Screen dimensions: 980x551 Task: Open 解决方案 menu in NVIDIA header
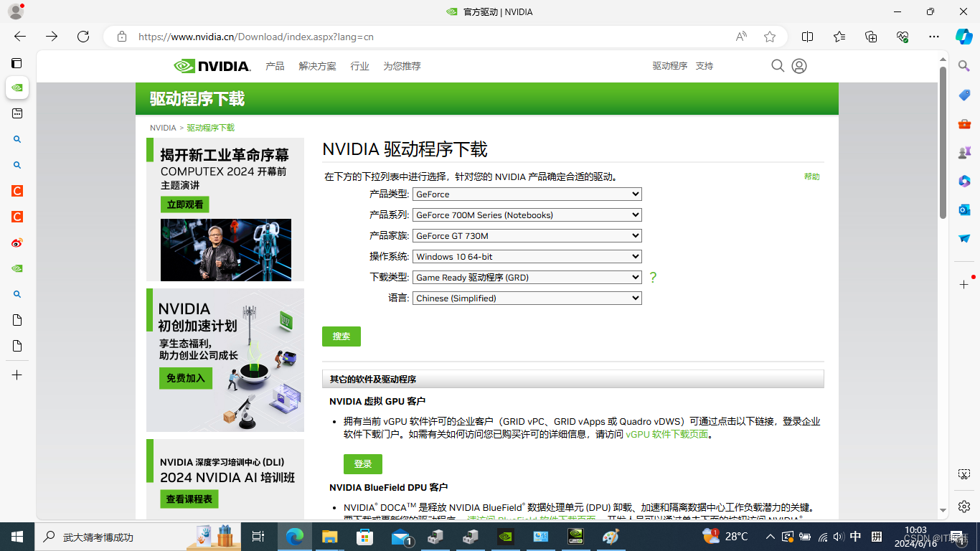coord(317,66)
